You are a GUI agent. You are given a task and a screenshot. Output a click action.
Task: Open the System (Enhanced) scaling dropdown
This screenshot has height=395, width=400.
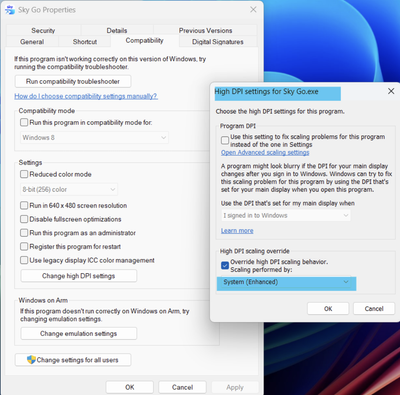(x=286, y=282)
